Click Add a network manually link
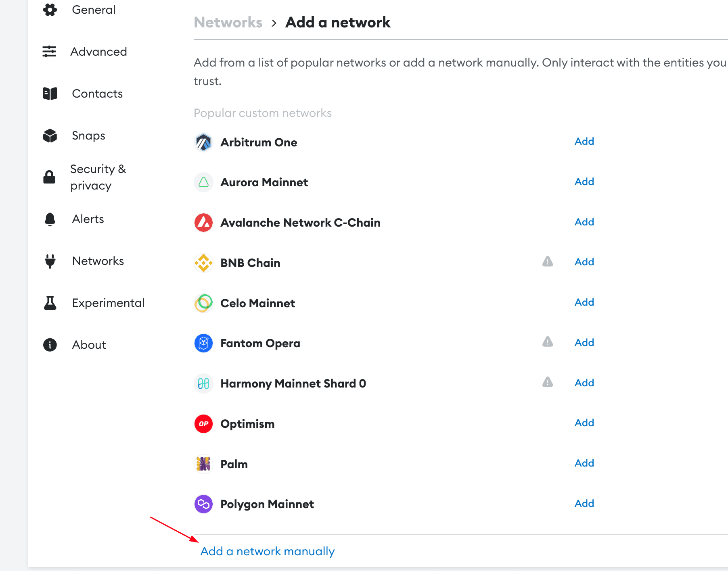The width and height of the screenshot is (728, 571). (268, 551)
